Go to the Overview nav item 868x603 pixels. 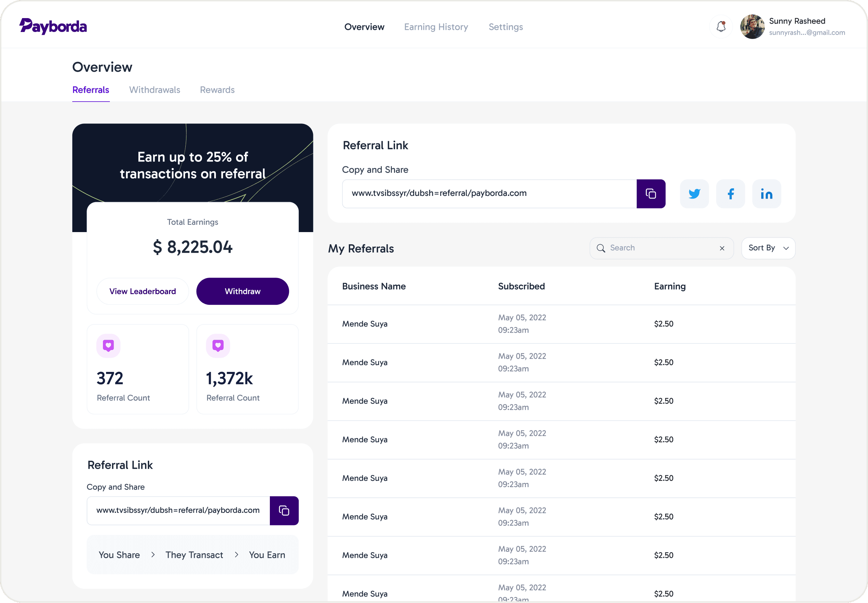pyautogui.click(x=364, y=27)
